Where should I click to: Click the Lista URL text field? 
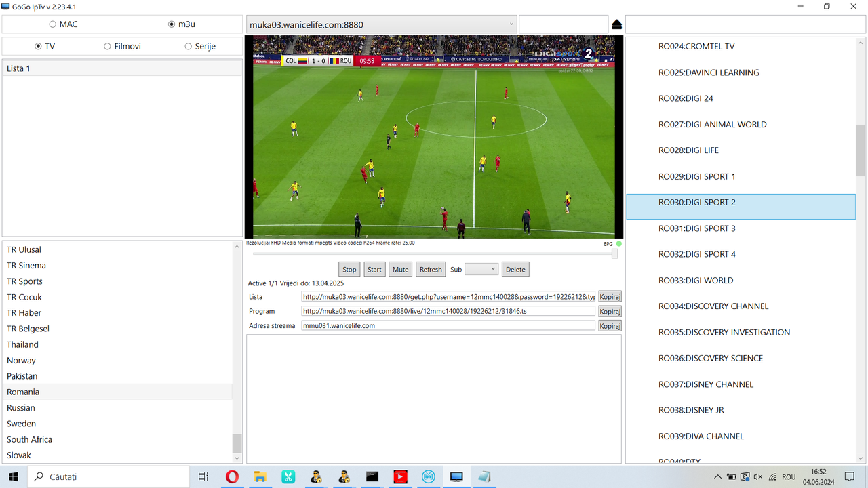pyautogui.click(x=448, y=297)
